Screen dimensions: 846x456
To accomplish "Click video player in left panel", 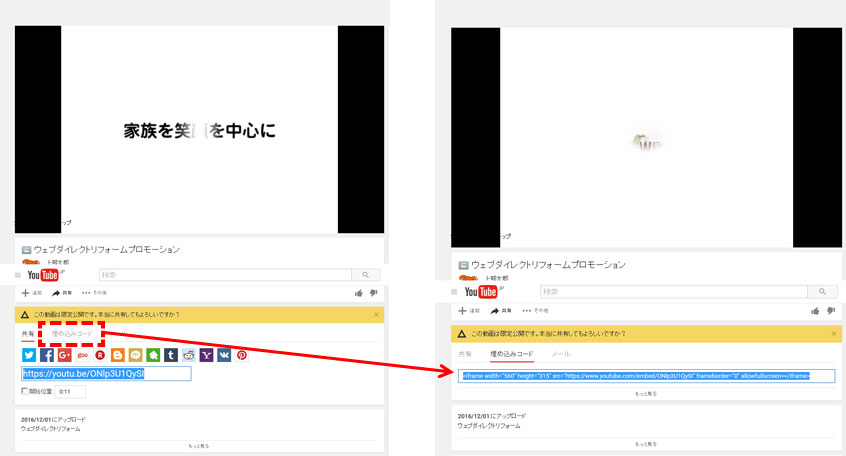I will click(200, 130).
